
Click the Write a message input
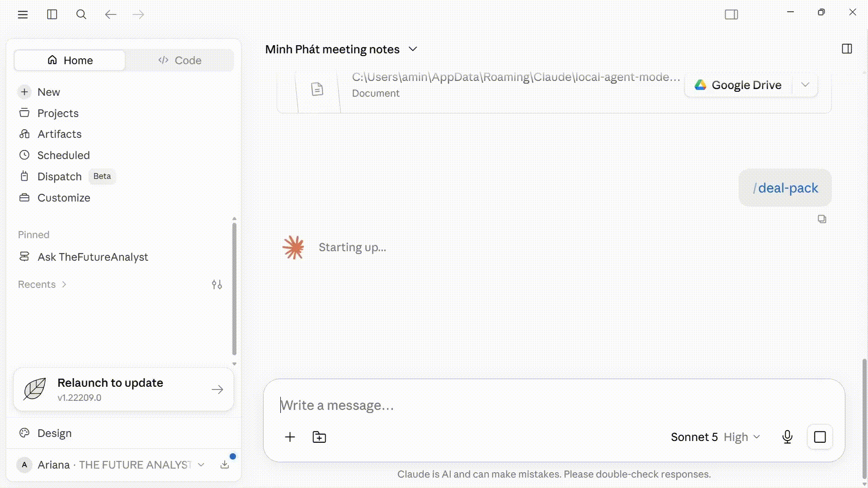point(554,405)
